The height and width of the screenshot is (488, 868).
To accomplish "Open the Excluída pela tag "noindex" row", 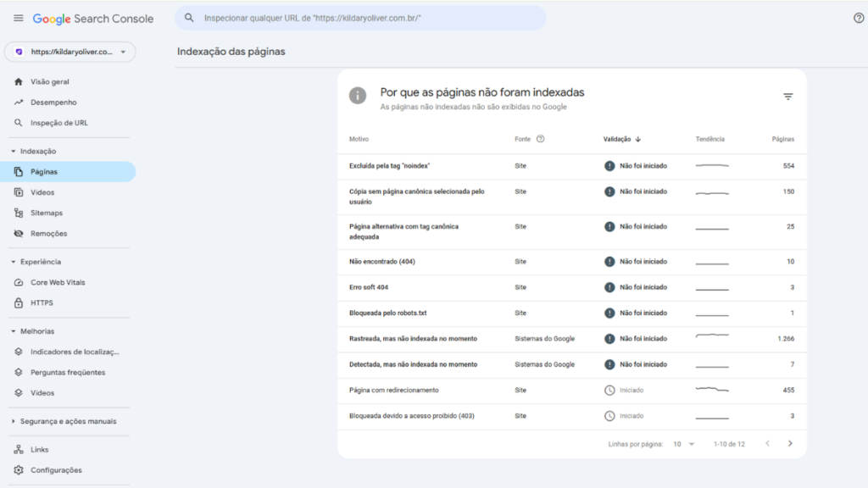I will pyautogui.click(x=572, y=166).
